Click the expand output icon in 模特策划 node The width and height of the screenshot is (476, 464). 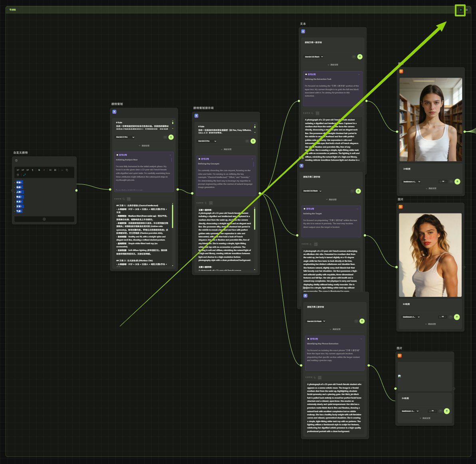(x=129, y=199)
